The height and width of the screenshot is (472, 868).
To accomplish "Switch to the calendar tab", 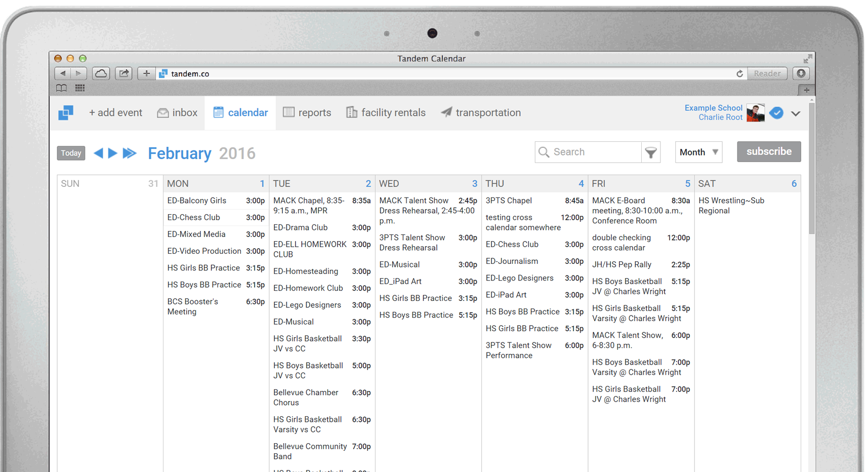I will tap(240, 112).
